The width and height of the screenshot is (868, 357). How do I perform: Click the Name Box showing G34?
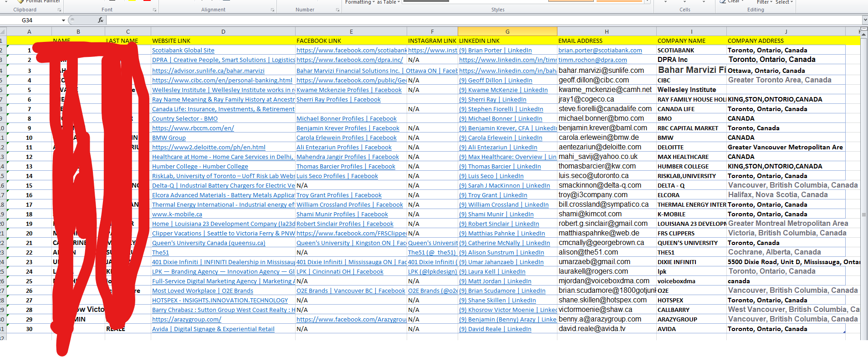(x=31, y=20)
